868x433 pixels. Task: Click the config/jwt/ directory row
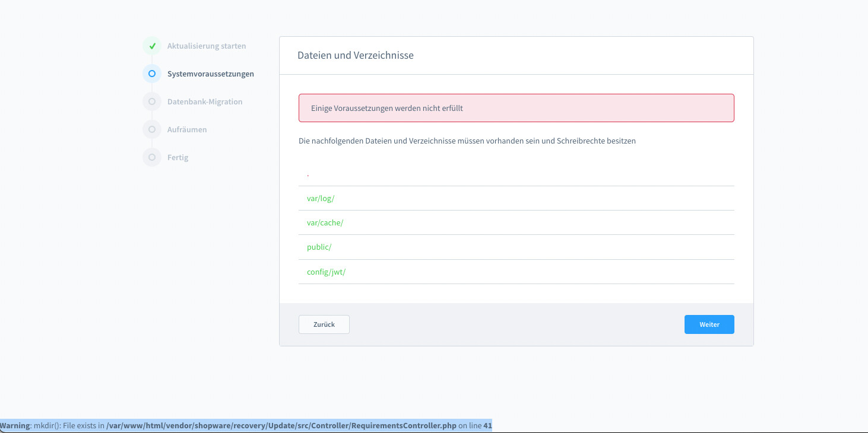pos(517,272)
